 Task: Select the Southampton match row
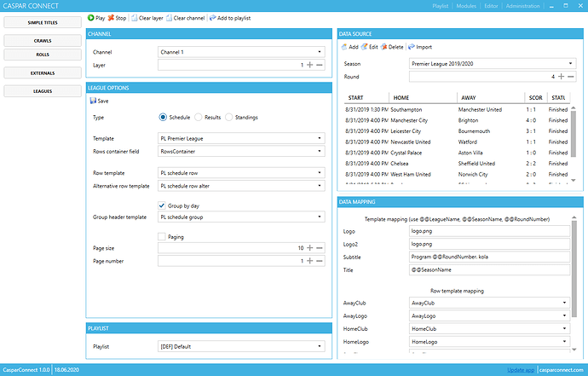(x=457, y=110)
